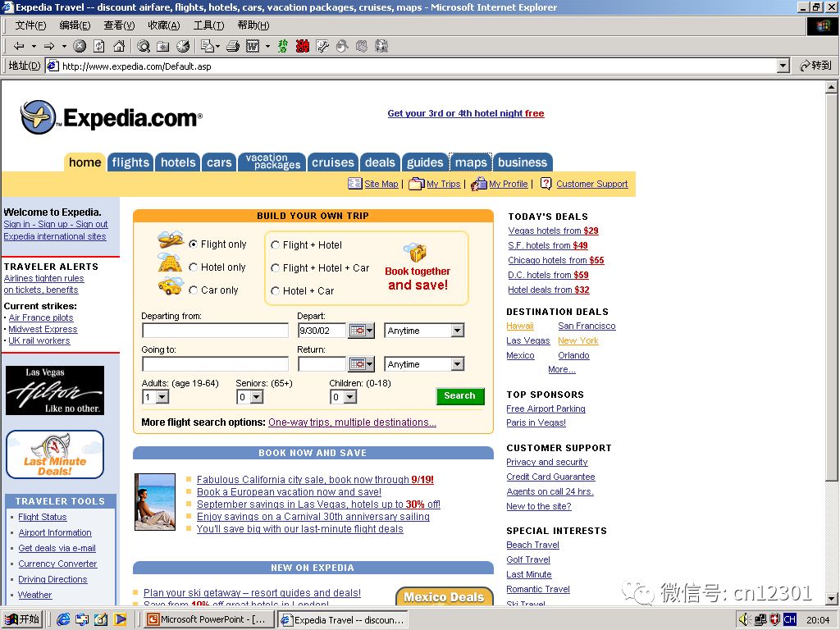Open the Children count dropdown

click(x=344, y=397)
